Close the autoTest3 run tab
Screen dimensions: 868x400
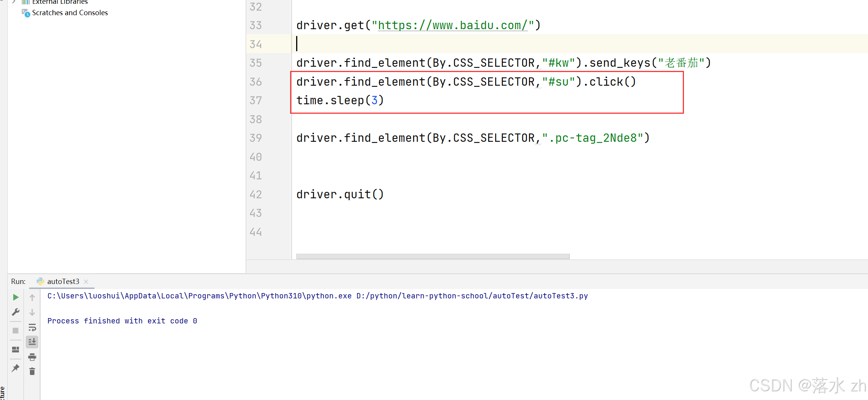click(x=86, y=281)
